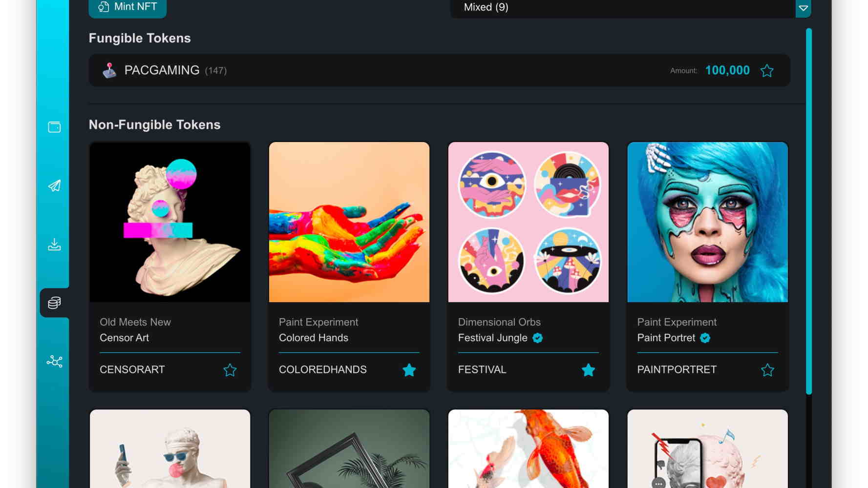Favorite the PACGAMING token star

[767, 71]
